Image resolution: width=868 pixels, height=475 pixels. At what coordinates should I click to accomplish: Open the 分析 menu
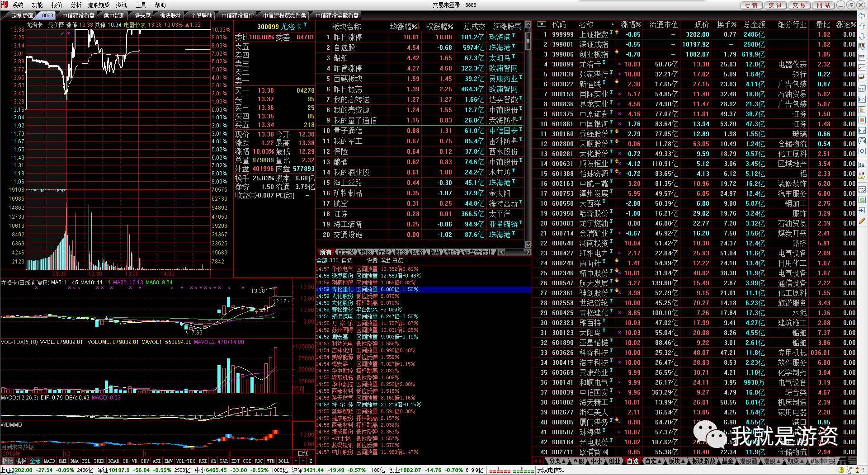pos(76,5)
